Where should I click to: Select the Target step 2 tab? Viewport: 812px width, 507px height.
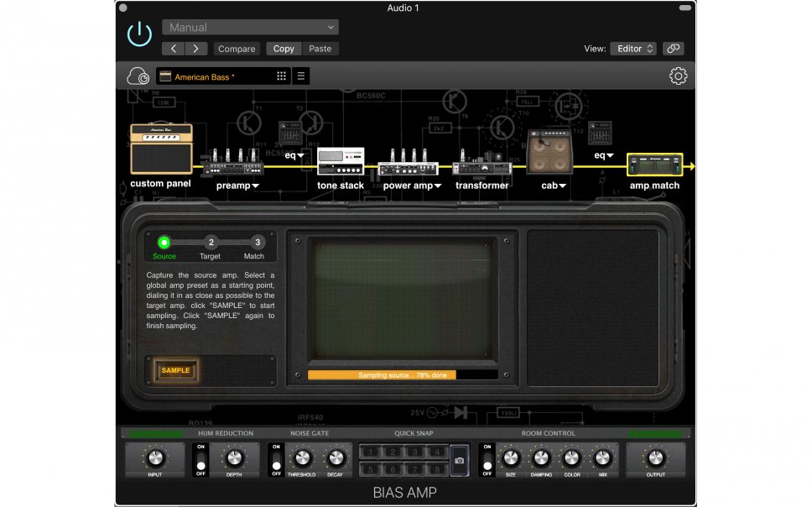(211, 243)
